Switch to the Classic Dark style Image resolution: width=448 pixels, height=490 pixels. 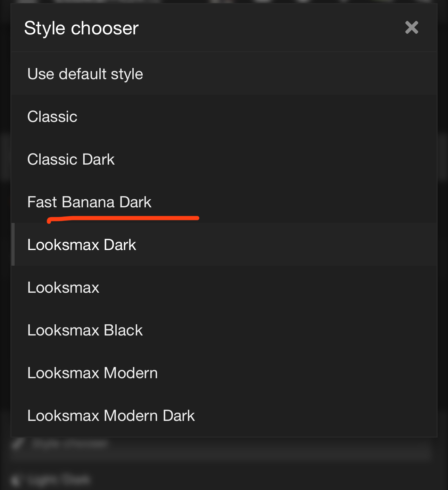click(71, 159)
